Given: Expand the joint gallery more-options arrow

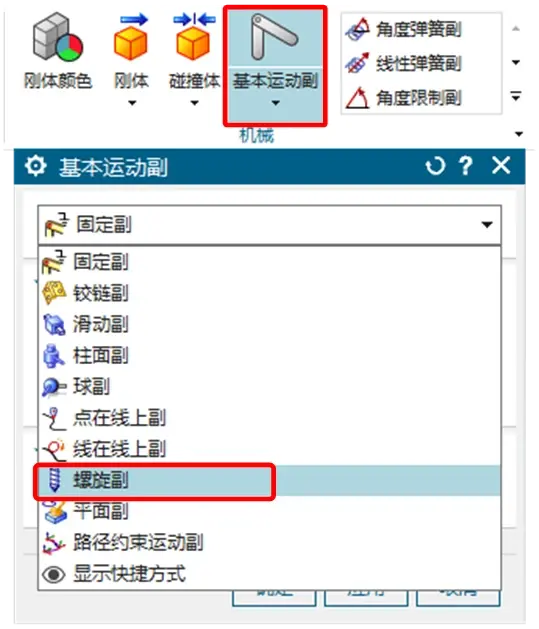Looking at the screenshot, I should tap(516, 96).
